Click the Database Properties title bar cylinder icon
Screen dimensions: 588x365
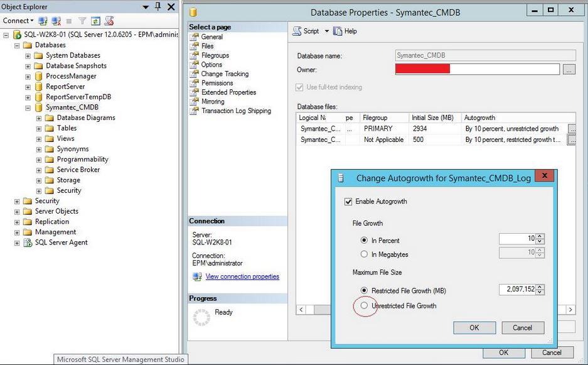pyautogui.click(x=193, y=13)
